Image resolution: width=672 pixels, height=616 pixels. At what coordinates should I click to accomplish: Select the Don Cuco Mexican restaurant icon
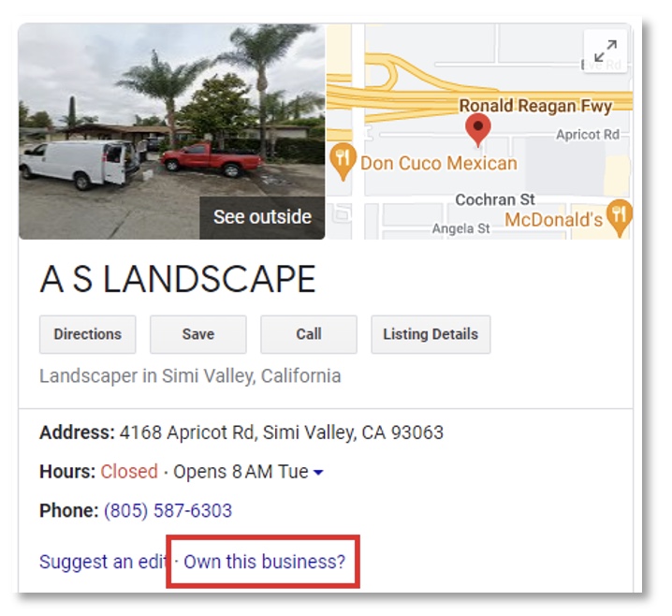(x=343, y=161)
